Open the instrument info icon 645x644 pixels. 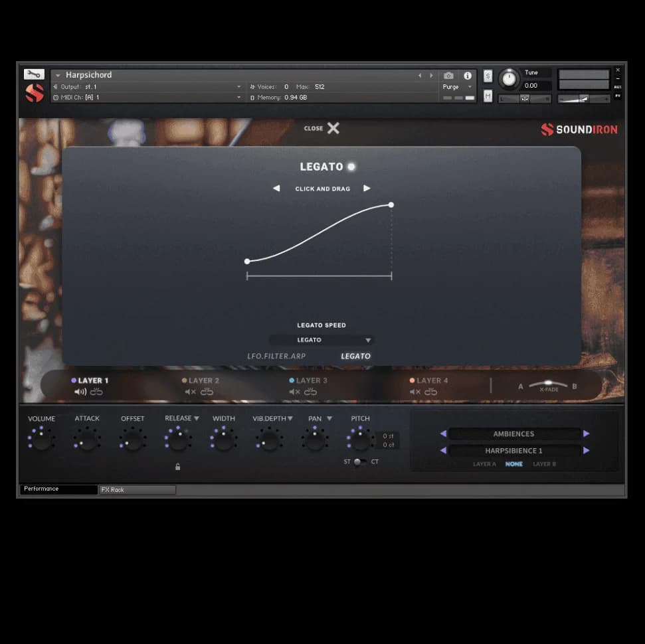click(x=468, y=76)
